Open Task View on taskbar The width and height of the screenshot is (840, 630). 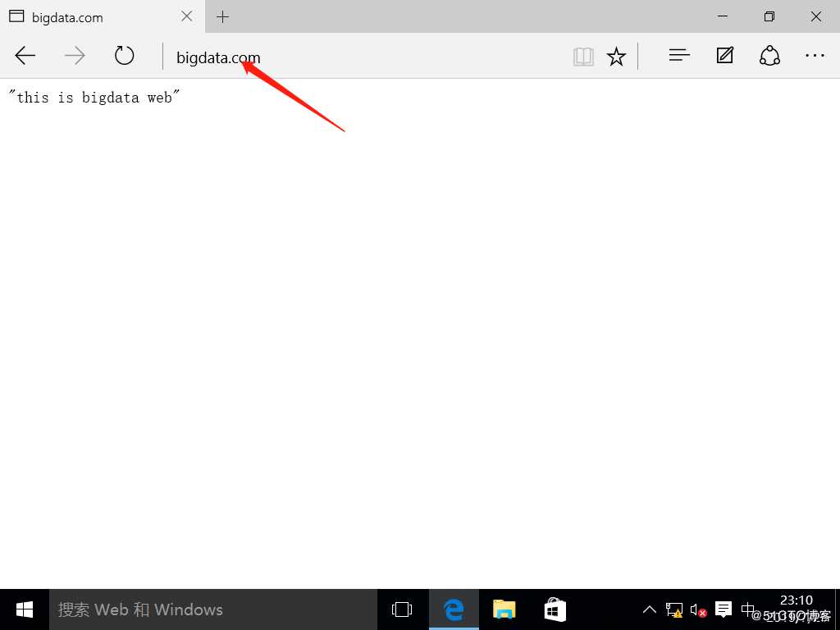[x=402, y=609]
